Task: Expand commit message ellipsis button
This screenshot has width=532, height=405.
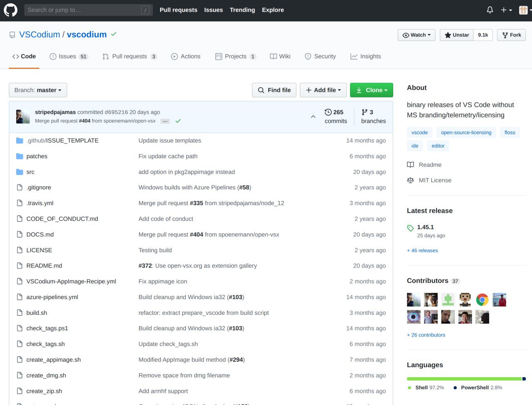Action: point(165,121)
